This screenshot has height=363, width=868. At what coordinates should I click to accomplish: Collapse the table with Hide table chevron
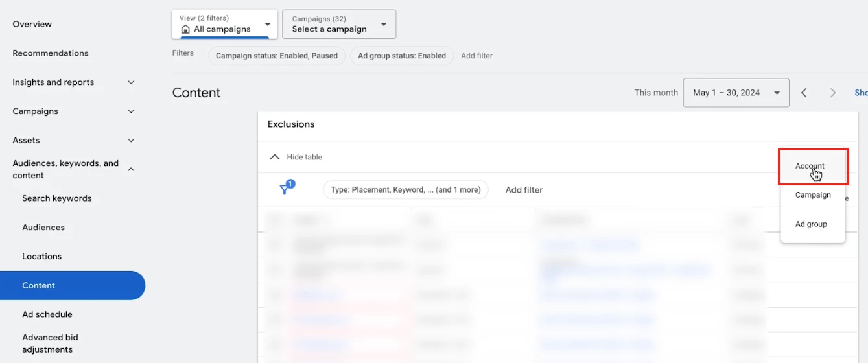[x=275, y=157]
